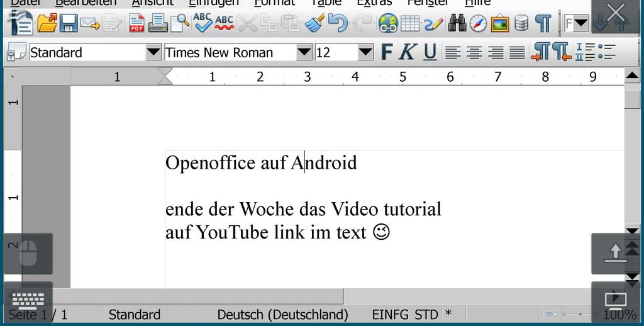Show the on-screen keyboard overlay button
Image resolution: width=644 pixels, height=326 pixels.
click(x=28, y=301)
